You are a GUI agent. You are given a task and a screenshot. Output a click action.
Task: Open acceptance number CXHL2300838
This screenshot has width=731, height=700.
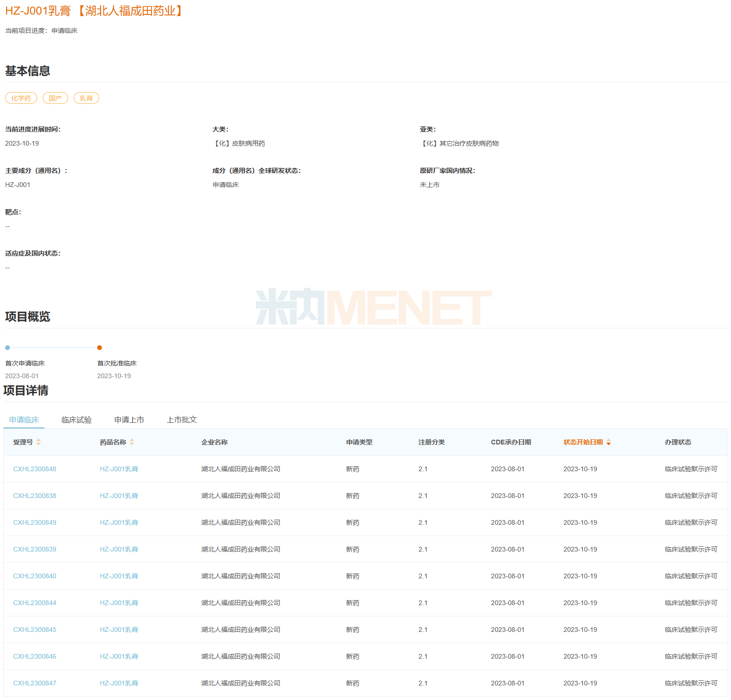pyautogui.click(x=35, y=496)
